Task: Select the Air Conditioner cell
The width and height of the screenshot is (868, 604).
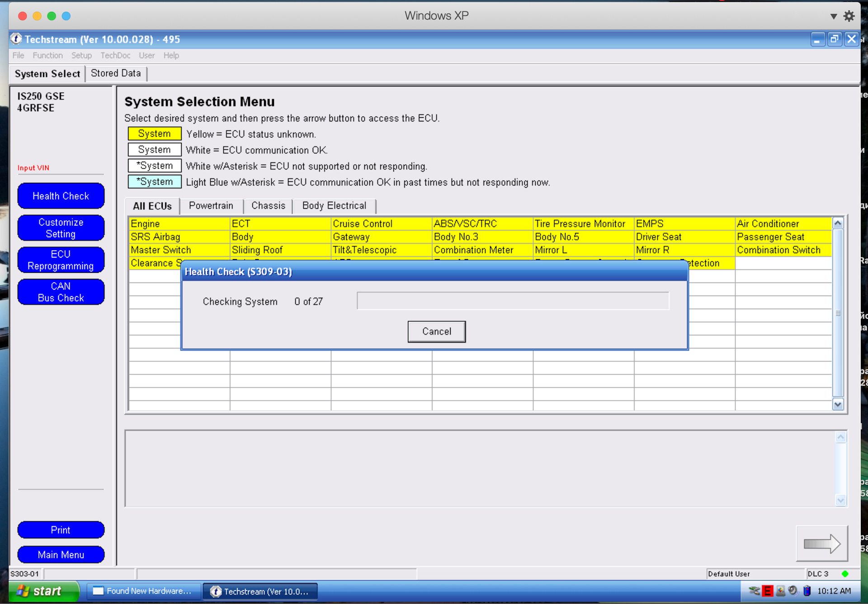Action: (783, 224)
